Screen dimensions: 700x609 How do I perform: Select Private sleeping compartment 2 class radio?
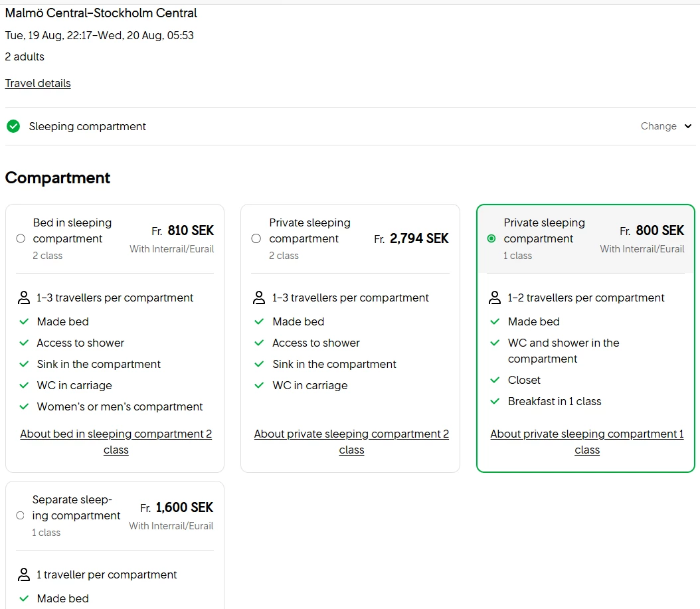click(256, 238)
